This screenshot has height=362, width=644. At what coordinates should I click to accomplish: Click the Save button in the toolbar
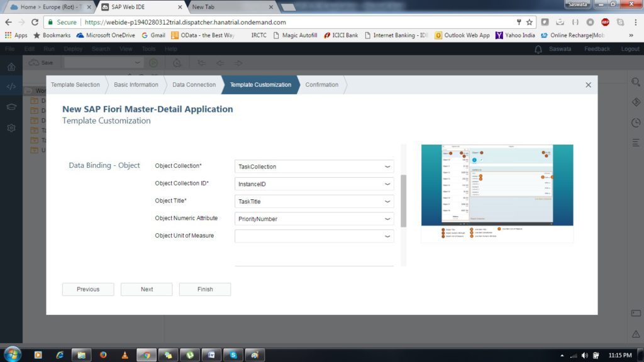(x=41, y=63)
